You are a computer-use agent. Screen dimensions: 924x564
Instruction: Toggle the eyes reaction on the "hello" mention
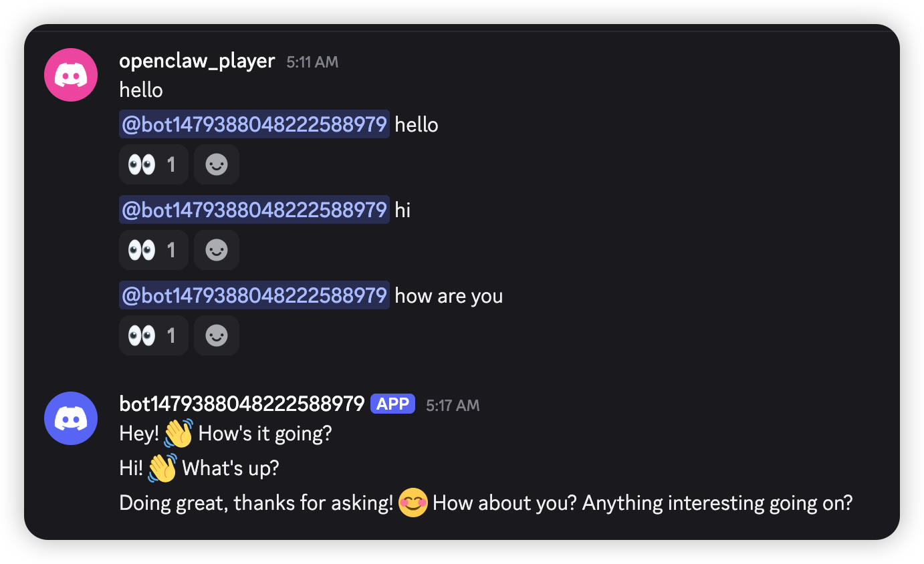click(x=153, y=164)
